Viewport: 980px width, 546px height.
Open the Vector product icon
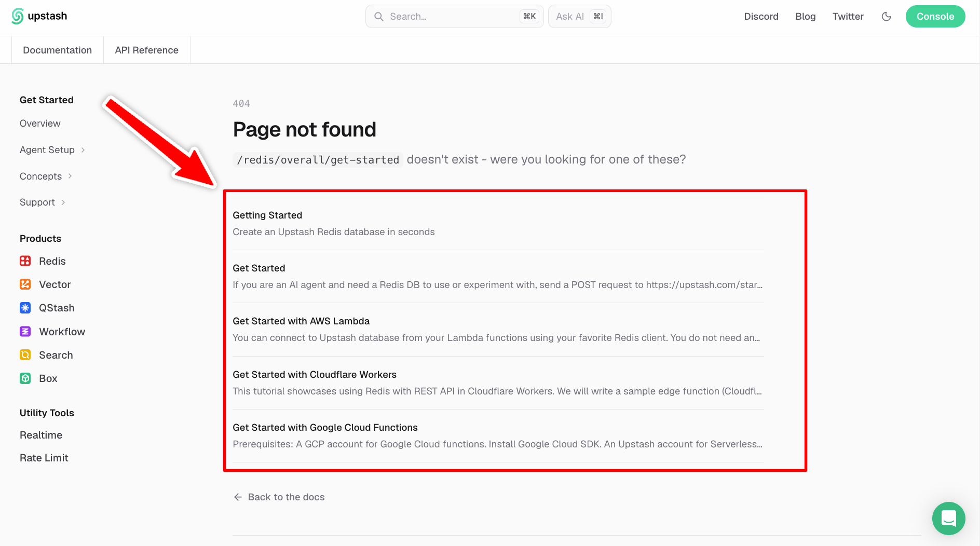tap(25, 284)
